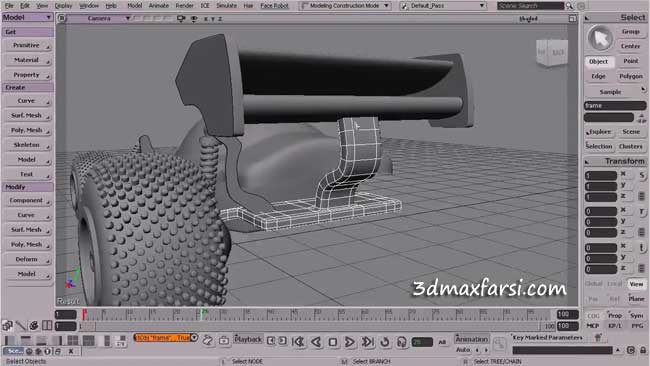Click the Clusters button
Image resolution: width=650 pixels, height=366 pixels.
[631, 146]
